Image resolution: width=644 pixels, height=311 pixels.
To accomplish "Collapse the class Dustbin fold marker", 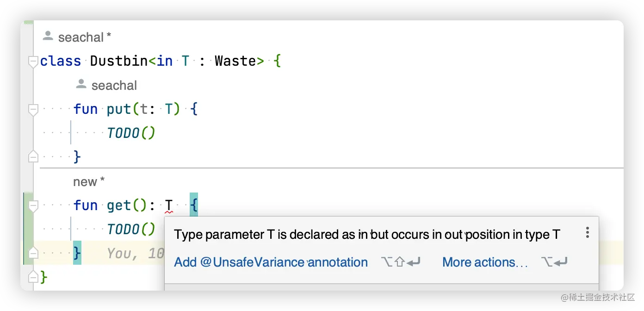I will coord(33,62).
